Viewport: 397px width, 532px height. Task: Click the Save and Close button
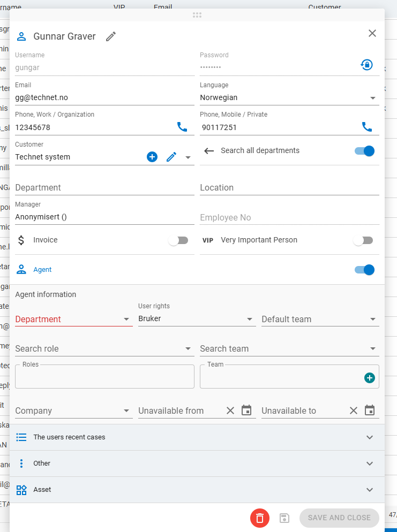[339, 518]
